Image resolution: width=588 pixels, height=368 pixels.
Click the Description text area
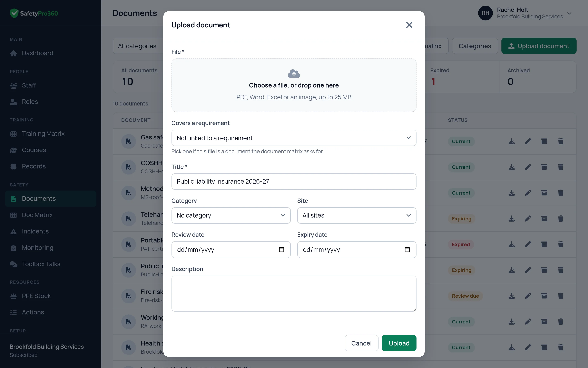294,294
